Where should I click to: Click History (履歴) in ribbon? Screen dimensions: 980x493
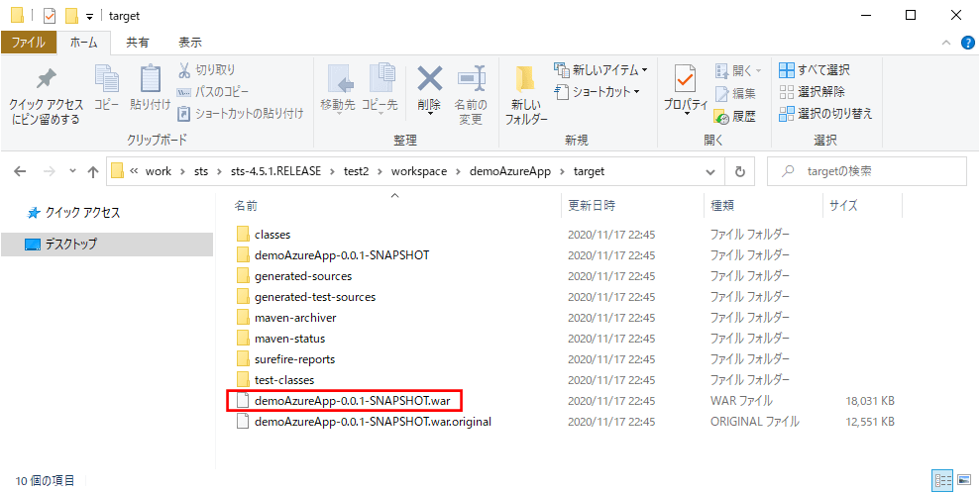pyautogui.click(x=735, y=116)
